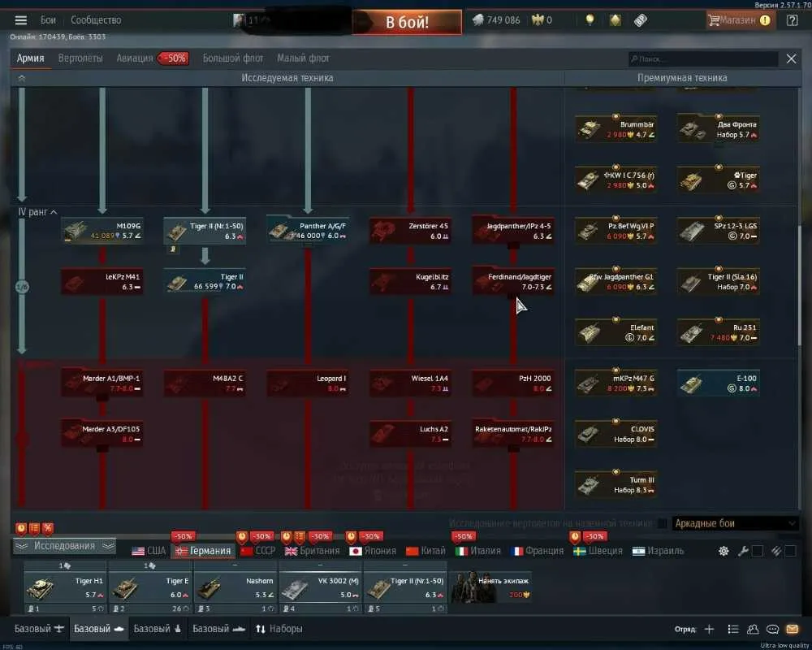Toggle the rightmost checkbox beside the stripes icon
The height and width of the screenshot is (650, 812).
click(790, 551)
